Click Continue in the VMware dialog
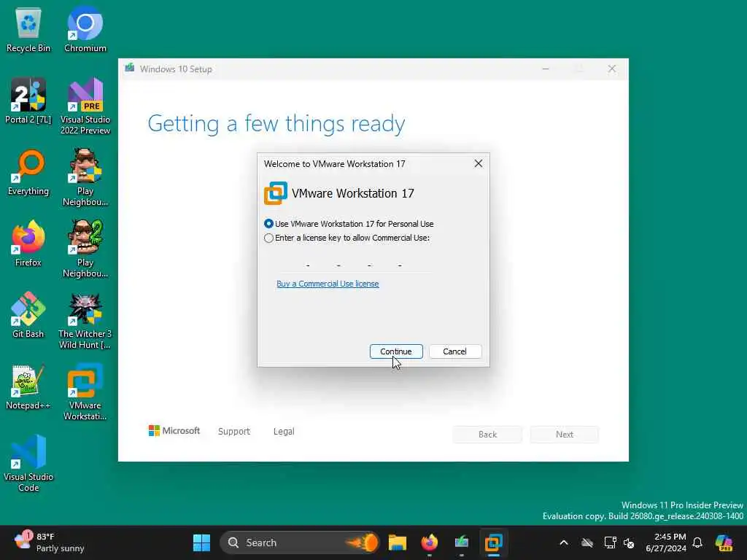 click(x=396, y=351)
